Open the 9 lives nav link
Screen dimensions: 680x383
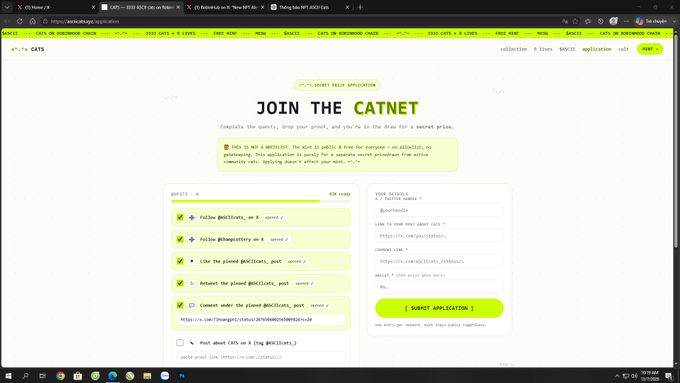543,49
